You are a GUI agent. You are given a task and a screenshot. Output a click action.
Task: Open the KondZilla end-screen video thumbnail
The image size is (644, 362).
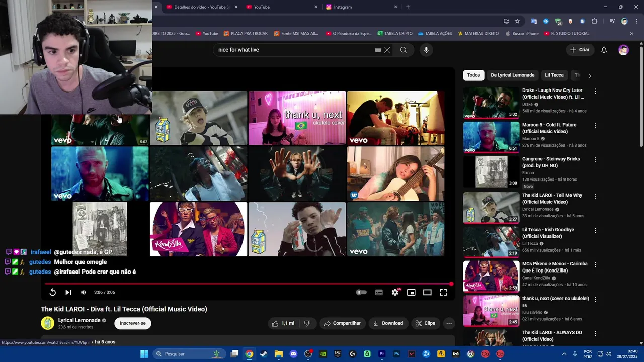(198, 229)
